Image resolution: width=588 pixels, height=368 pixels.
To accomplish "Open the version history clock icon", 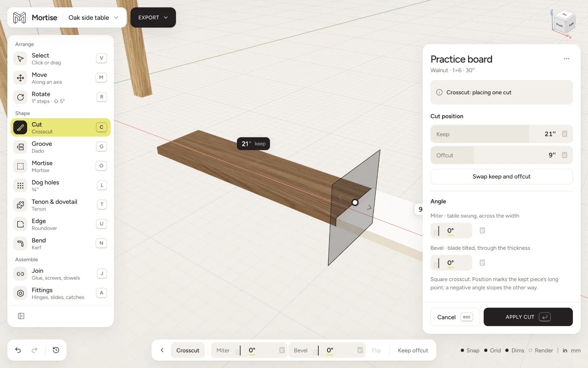I will 56,350.
